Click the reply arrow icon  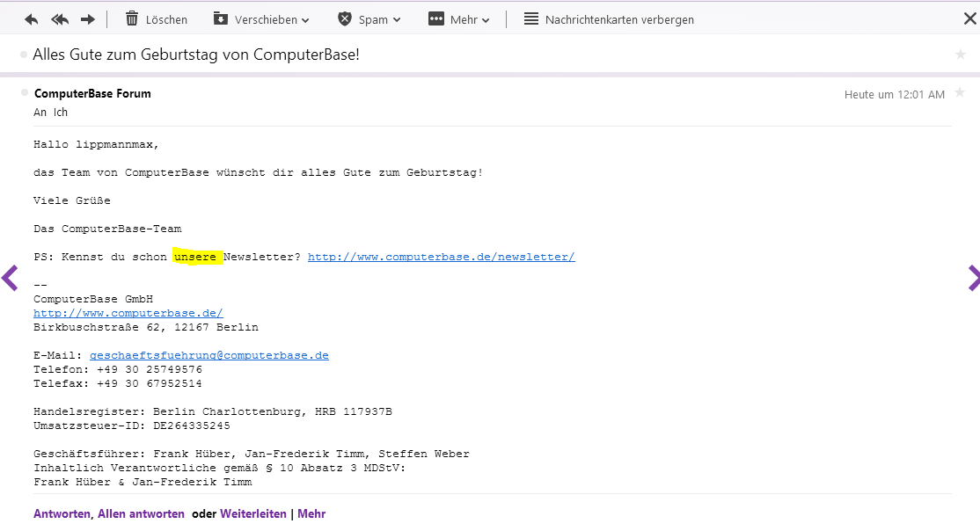(x=32, y=19)
